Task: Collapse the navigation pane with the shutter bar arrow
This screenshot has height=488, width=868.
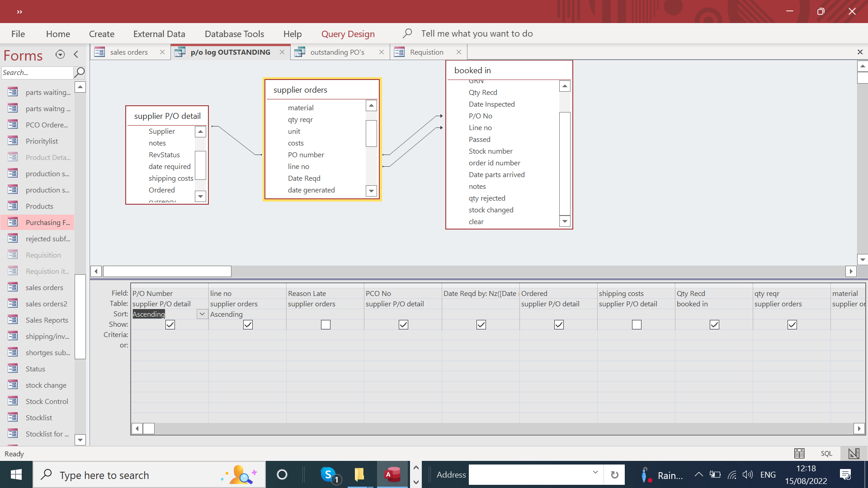Action: (76, 55)
